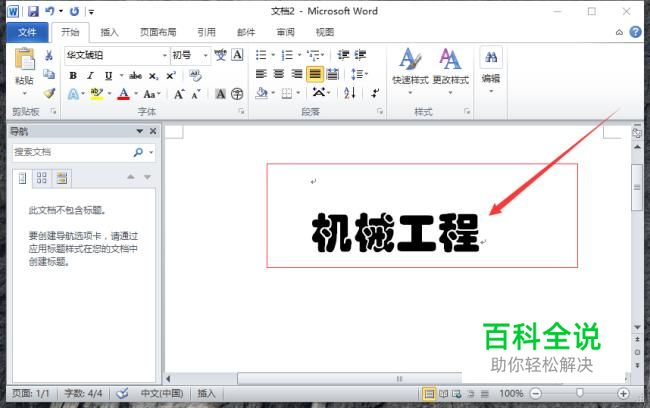650x408 pixels.
Task: Open the Editing 编辑 group
Action: click(491, 70)
